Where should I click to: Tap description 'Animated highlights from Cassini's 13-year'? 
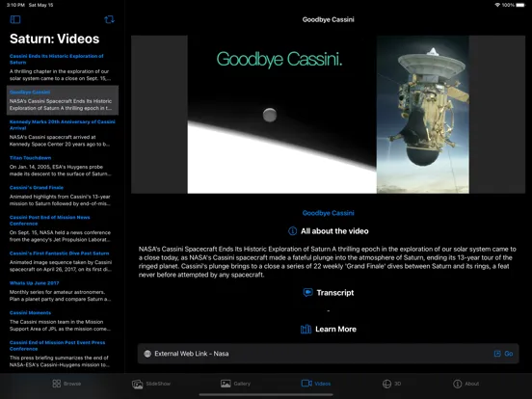pyautogui.click(x=60, y=200)
